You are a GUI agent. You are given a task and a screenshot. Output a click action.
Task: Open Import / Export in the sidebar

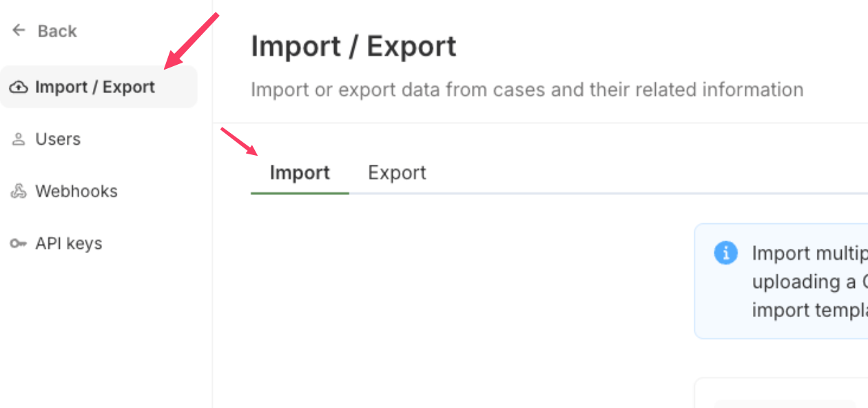95,87
